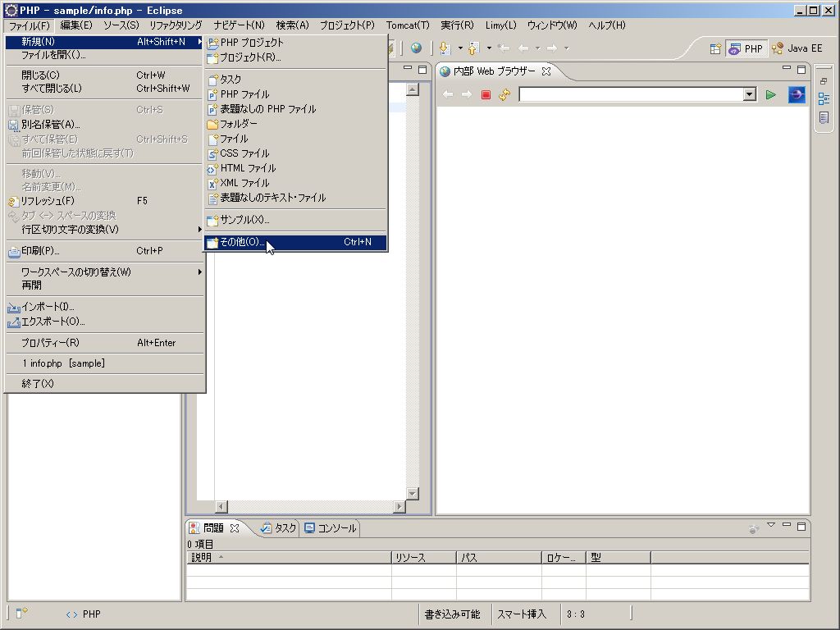
Task: Click 別名保管(A)... menu entry
Action: tap(104, 125)
